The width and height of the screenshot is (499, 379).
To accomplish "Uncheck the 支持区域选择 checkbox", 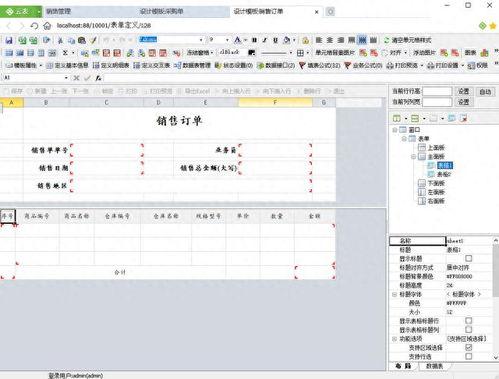I will pos(468,347).
